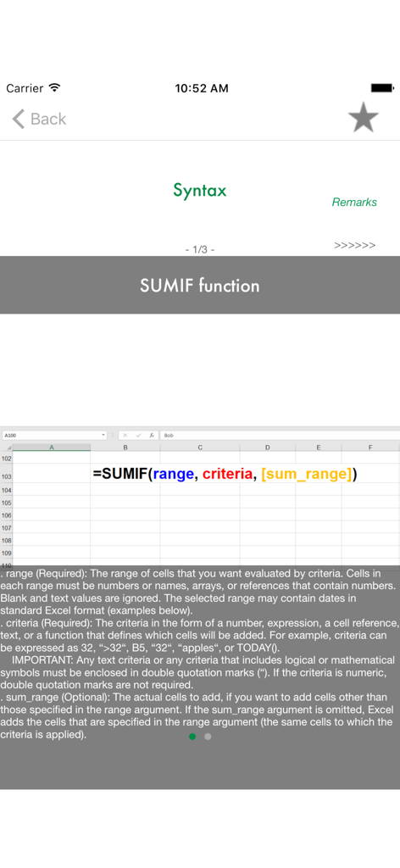
Task: Go back using the Back button
Action: tap(39, 119)
